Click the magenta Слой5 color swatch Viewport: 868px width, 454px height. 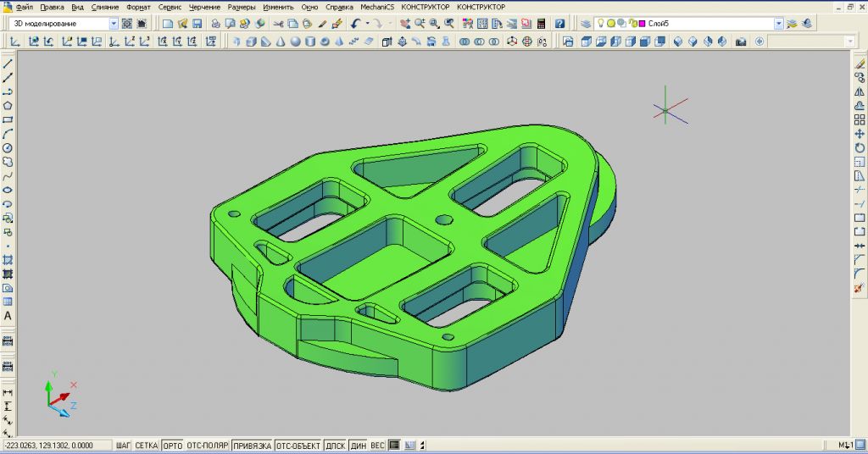tap(642, 24)
